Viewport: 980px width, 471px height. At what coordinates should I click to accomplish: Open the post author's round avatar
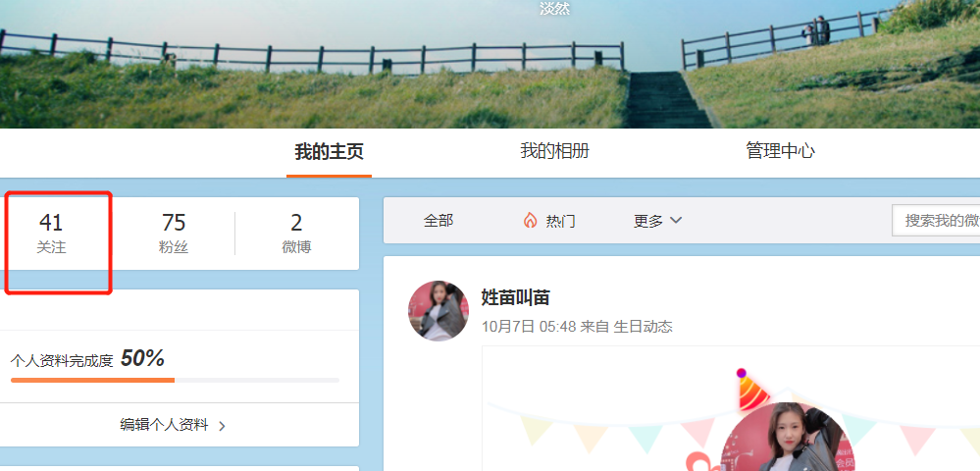(x=438, y=311)
